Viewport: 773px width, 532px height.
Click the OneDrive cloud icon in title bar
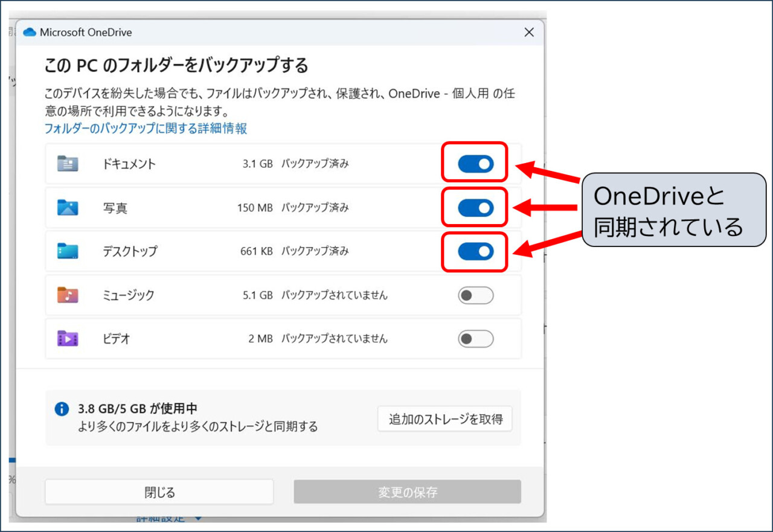30,33
